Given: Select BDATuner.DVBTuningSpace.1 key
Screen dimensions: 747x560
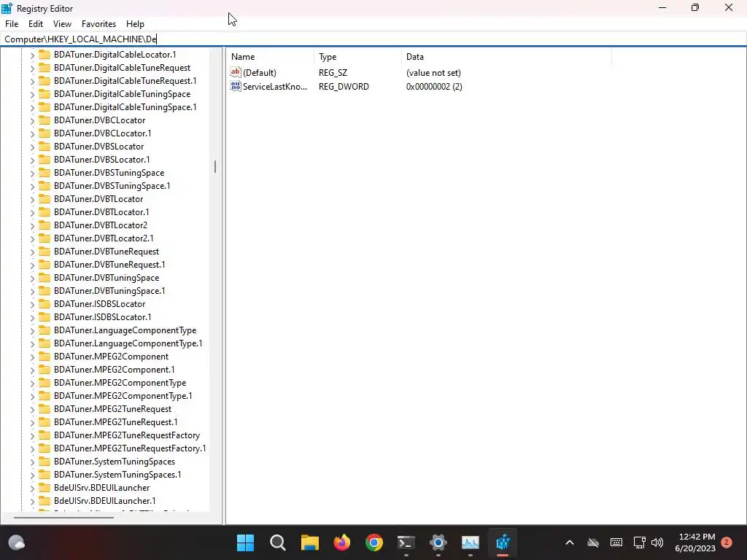Looking at the screenshot, I should (109, 290).
